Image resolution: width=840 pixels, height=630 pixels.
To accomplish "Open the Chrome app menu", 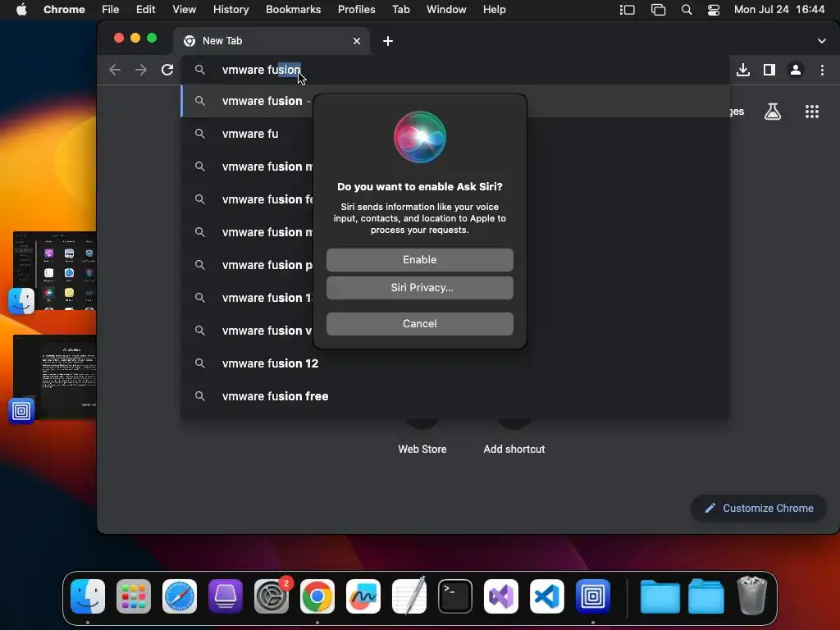I will 64,10.
